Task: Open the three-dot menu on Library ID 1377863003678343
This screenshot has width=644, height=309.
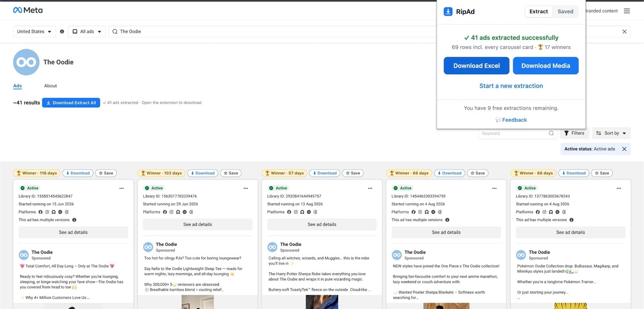Action: coord(619,188)
